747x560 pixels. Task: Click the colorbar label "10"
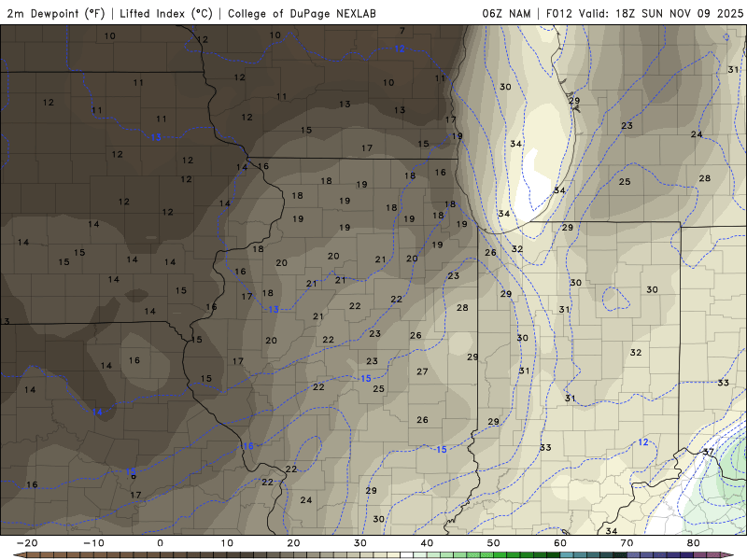[227, 543]
